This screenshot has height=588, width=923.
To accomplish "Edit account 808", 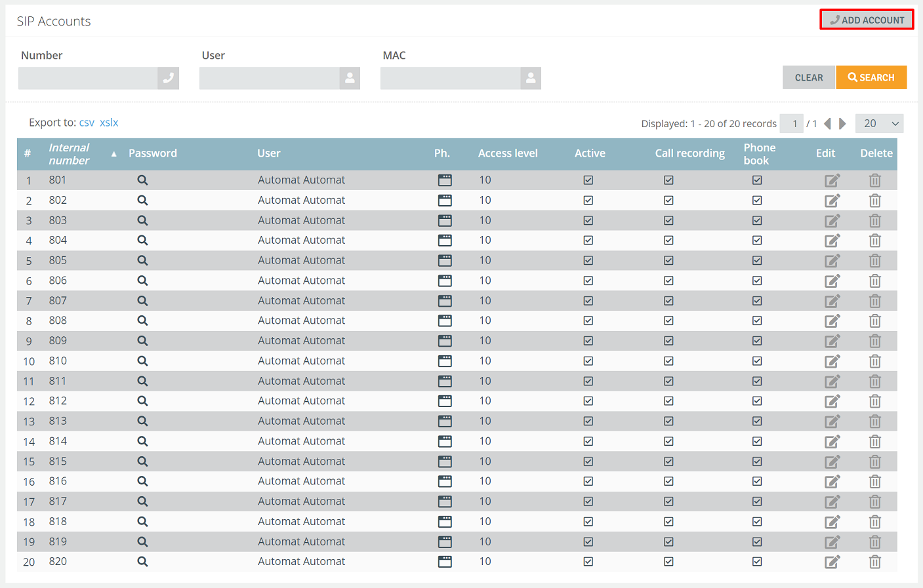I will coord(832,321).
